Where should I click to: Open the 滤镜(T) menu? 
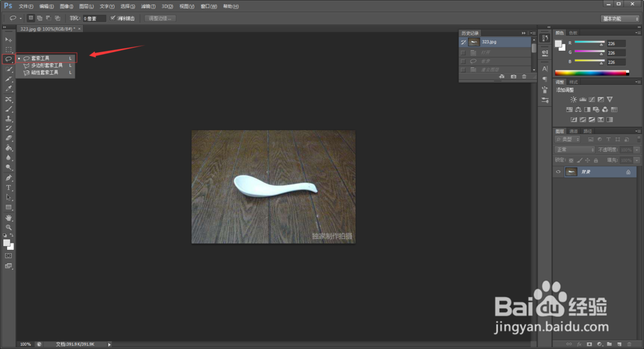pos(148,6)
